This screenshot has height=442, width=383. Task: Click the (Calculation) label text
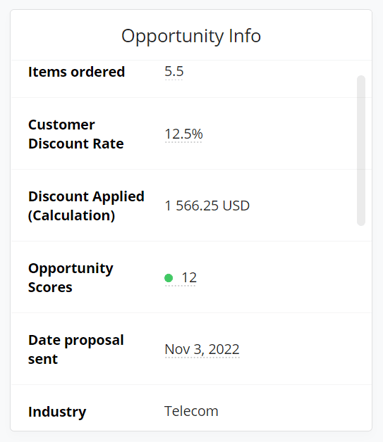(x=72, y=215)
